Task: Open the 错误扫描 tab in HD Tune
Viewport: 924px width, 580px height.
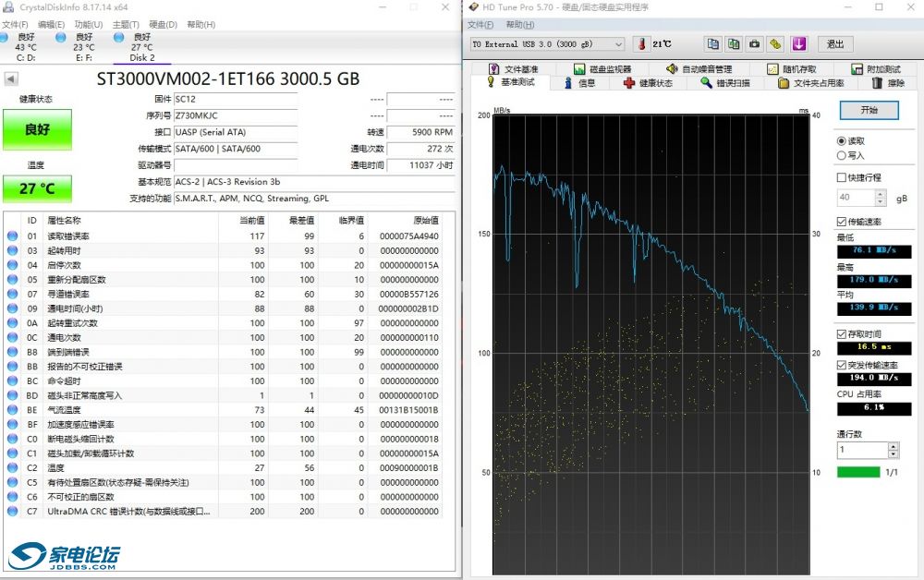Action: click(725, 83)
